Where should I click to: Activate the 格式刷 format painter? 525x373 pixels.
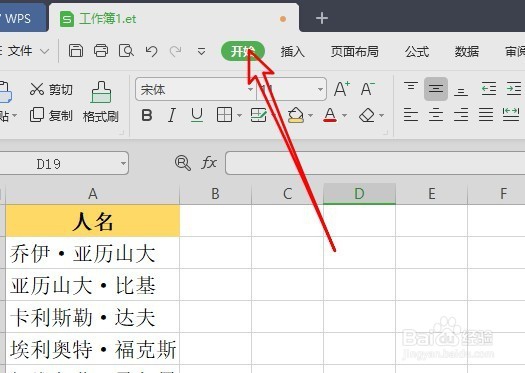click(100, 102)
